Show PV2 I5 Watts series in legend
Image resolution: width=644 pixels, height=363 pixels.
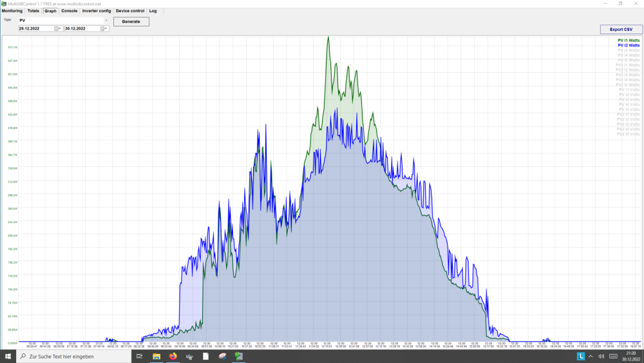627,84
